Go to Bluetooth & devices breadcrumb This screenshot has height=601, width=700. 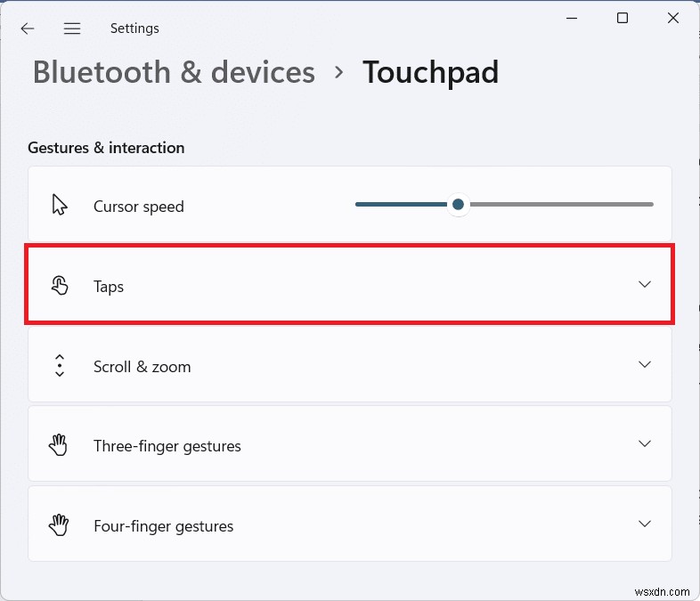[x=174, y=72]
